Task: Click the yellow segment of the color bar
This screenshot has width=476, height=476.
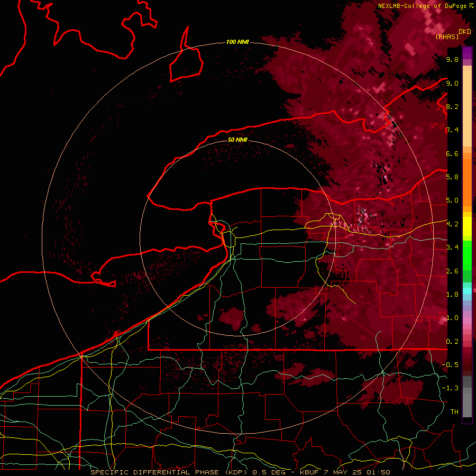Action: [x=467, y=226]
